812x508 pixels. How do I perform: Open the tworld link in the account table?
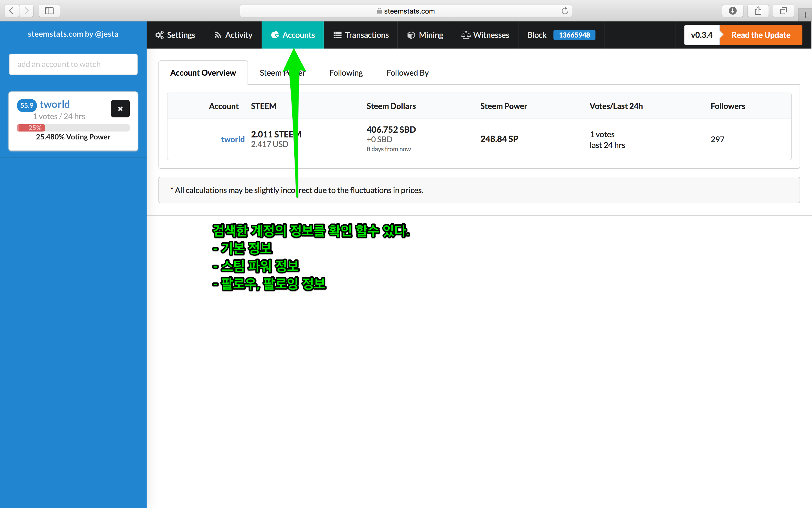[233, 139]
